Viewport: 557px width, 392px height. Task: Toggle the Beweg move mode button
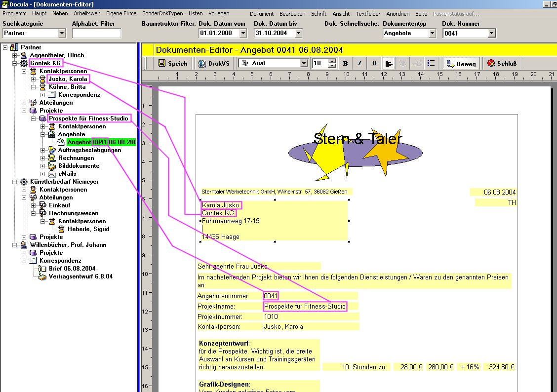pos(461,63)
